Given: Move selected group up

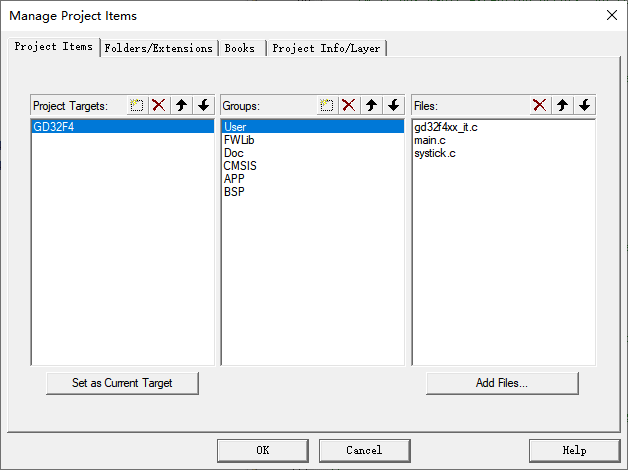Looking at the screenshot, I should (371, 105).
